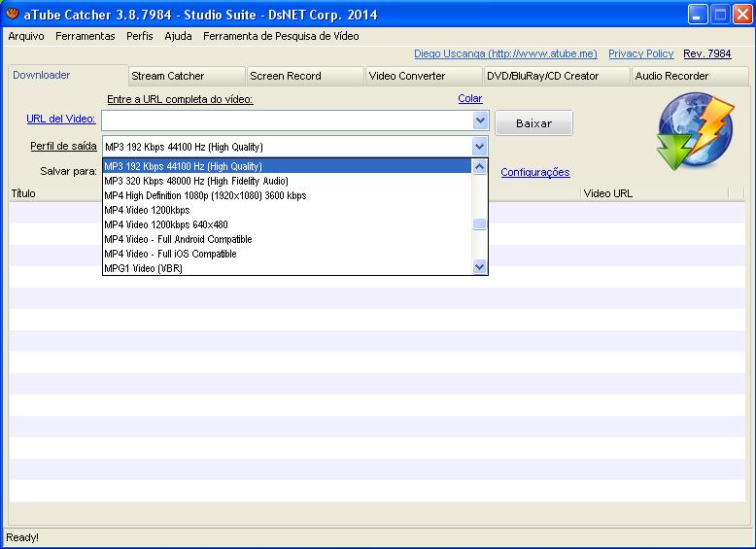Open the Configurações link
This screenshot has height=549, width=756.
(534, 172)
